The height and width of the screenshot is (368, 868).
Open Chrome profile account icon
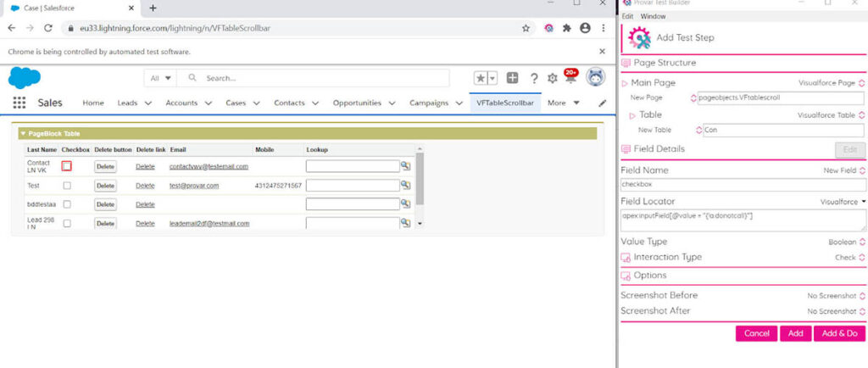pyautogui.click(x=585, y=28)
